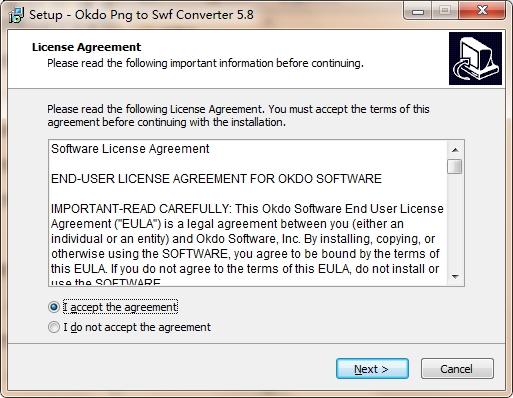The image size is (513, 398).
Task: Click the license scrollbar thumb
Action: [455, 167]
